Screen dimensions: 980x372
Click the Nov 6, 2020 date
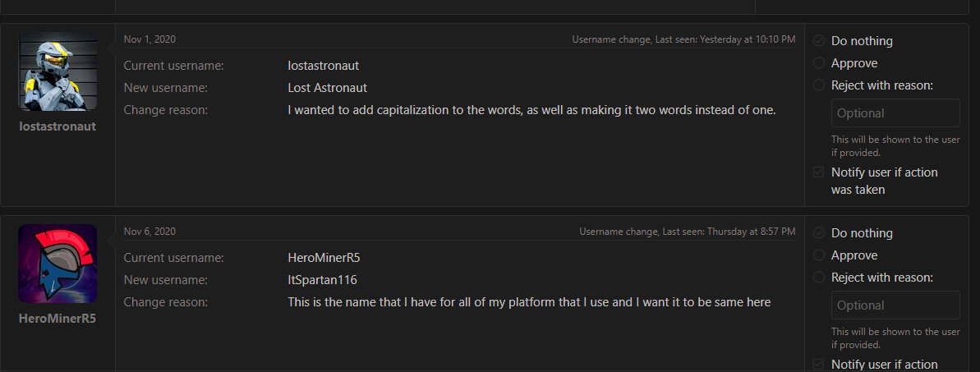[150, 232]
